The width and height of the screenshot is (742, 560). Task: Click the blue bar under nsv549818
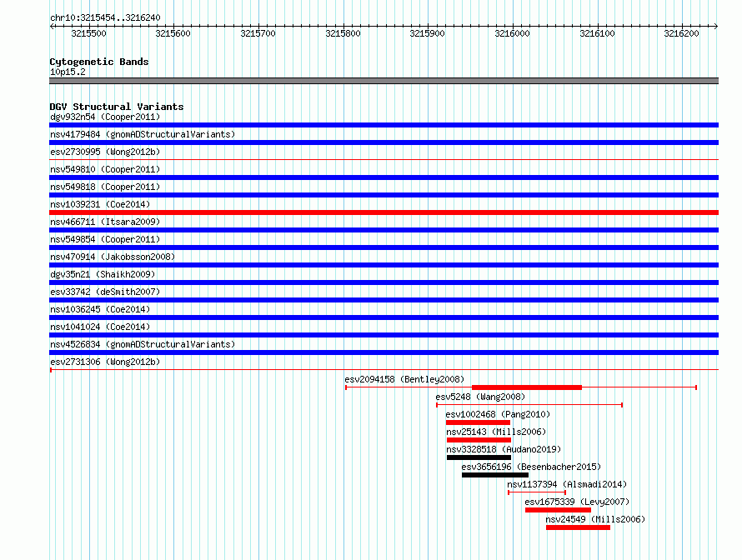click(384, 195)
